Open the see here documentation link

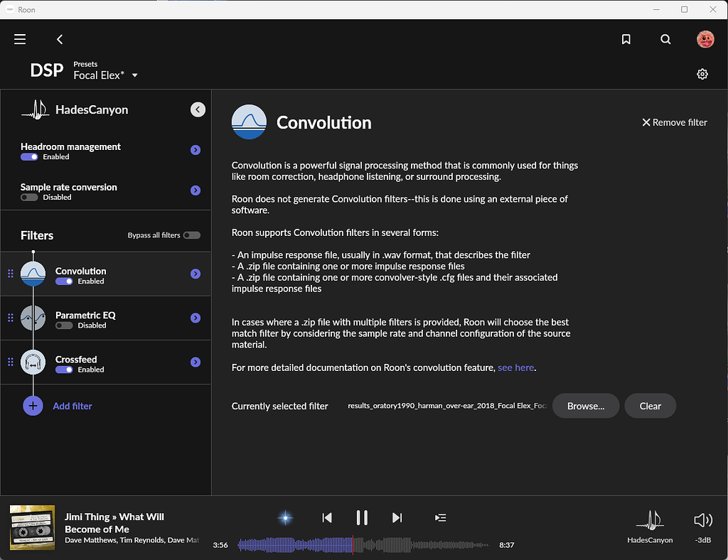tap(516, 367)
